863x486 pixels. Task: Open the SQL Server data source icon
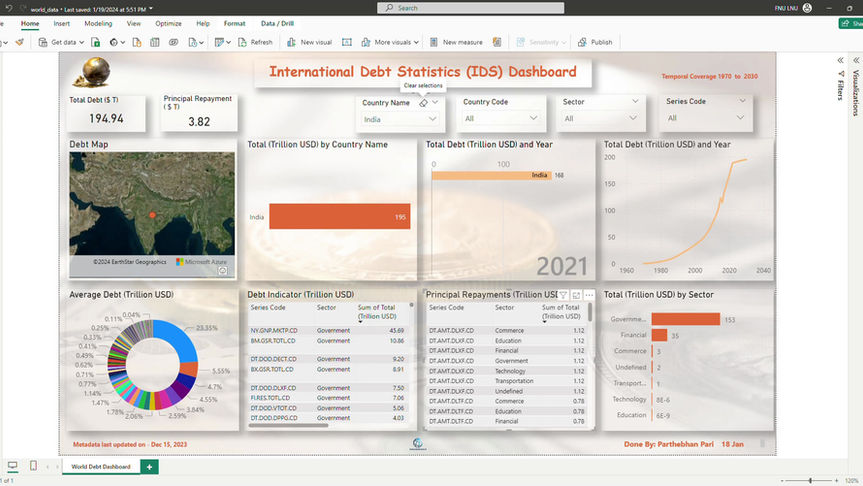(137, 42)
